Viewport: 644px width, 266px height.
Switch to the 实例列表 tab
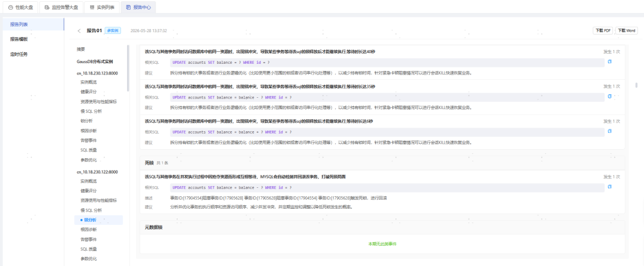point(103,7)
